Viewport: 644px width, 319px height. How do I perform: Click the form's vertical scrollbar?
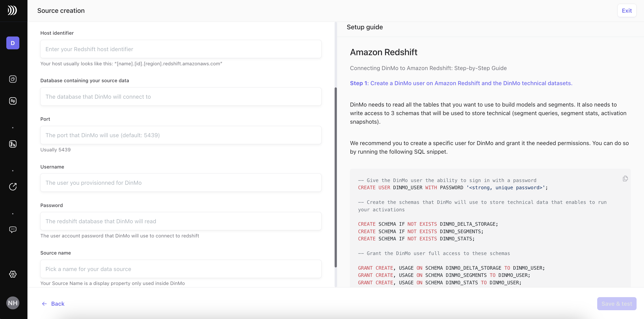[x=336, y=177]
